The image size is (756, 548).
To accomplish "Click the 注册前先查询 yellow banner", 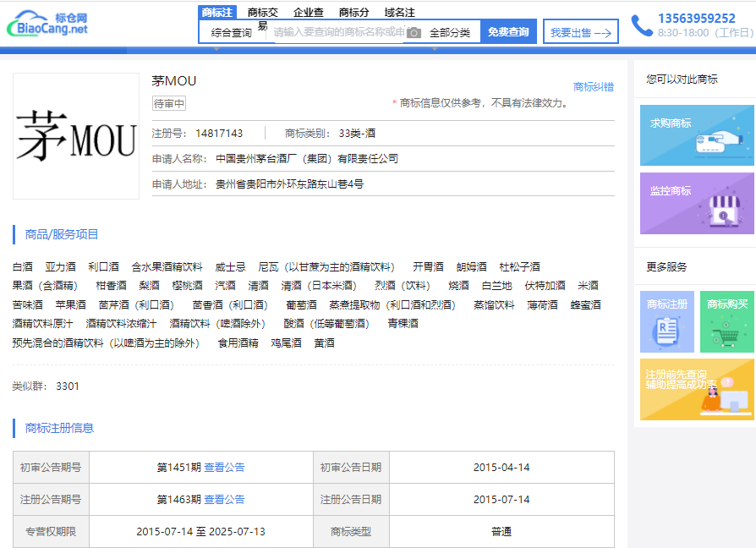I will pos(697,389).
